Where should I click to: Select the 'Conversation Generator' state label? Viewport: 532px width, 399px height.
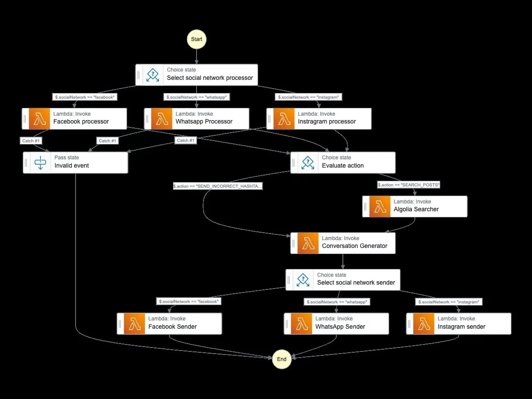tap(355, 246)
